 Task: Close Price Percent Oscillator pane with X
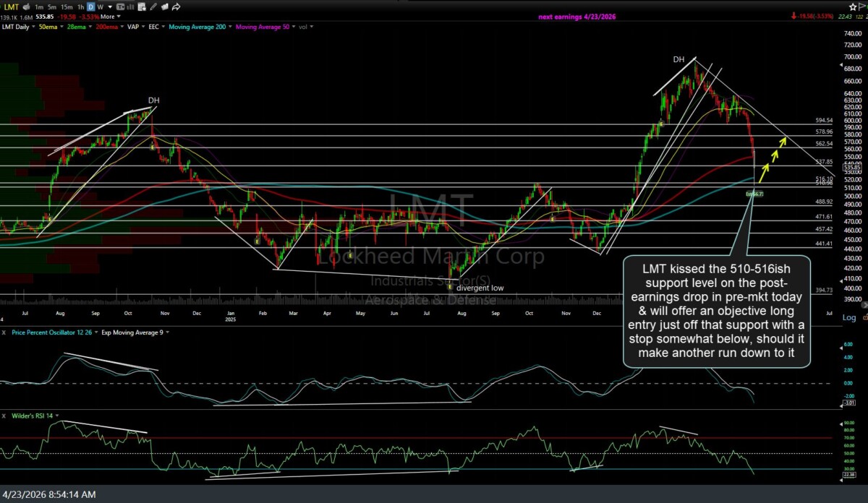pos(4,332)
